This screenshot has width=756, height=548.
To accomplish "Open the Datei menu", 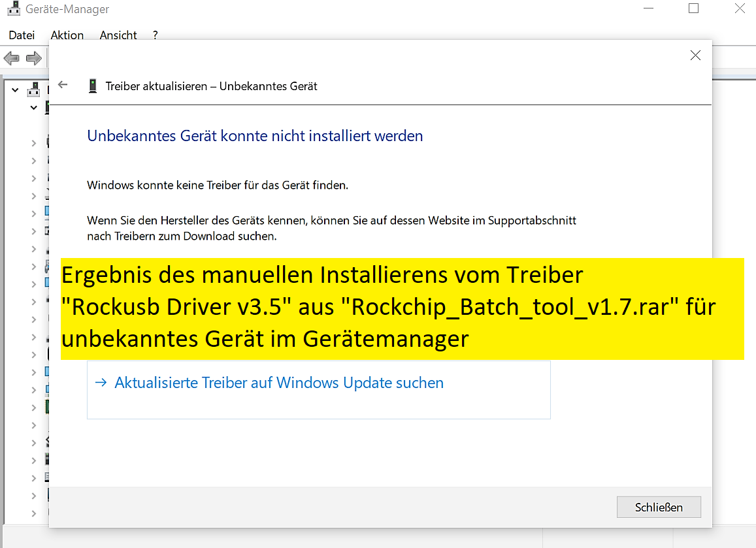I will click(22, 35).
